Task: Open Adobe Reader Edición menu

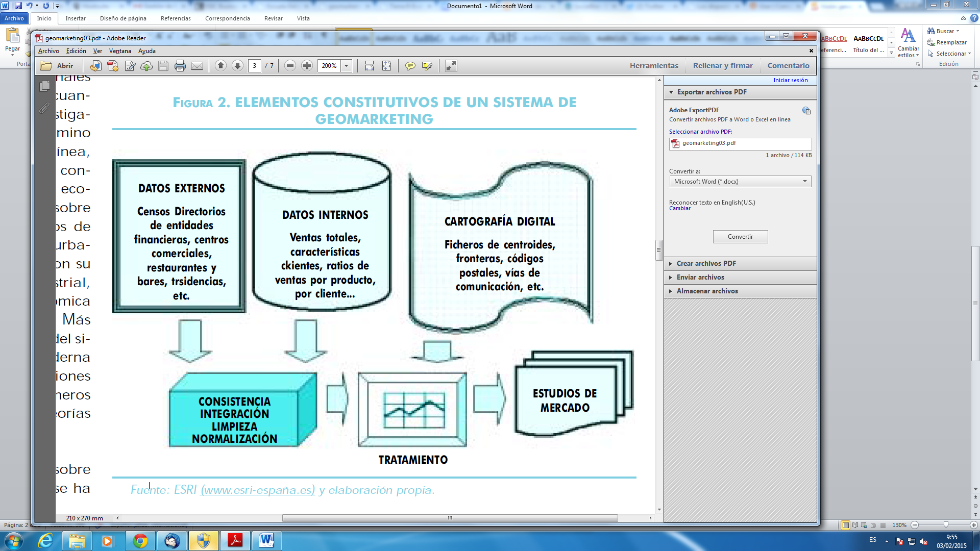Action: [76, 51]
